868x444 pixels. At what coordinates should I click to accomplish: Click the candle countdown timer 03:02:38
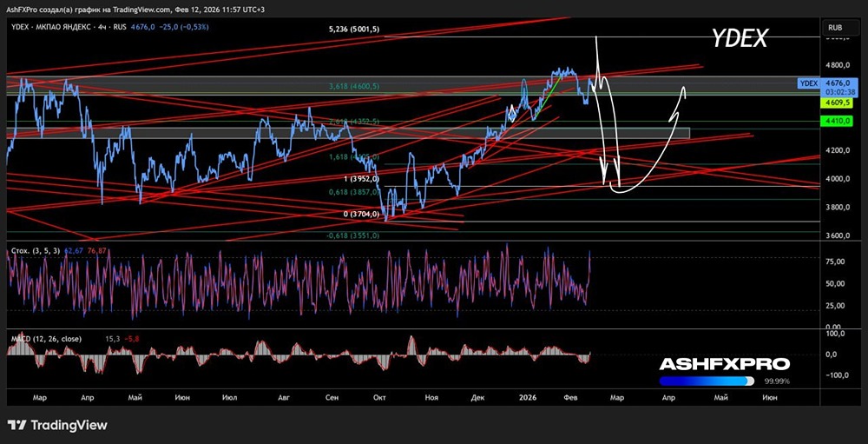pyautogui.click(x=838, y=92)
